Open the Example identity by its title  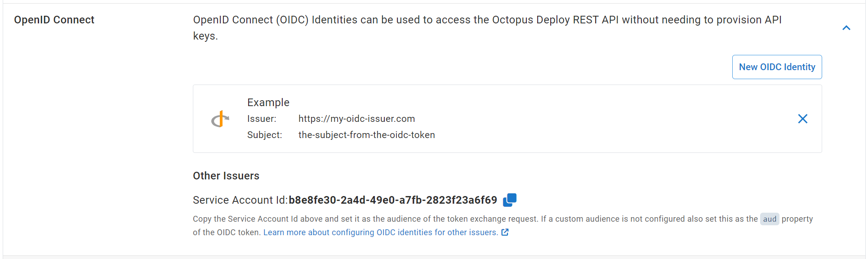coord(268,103)
